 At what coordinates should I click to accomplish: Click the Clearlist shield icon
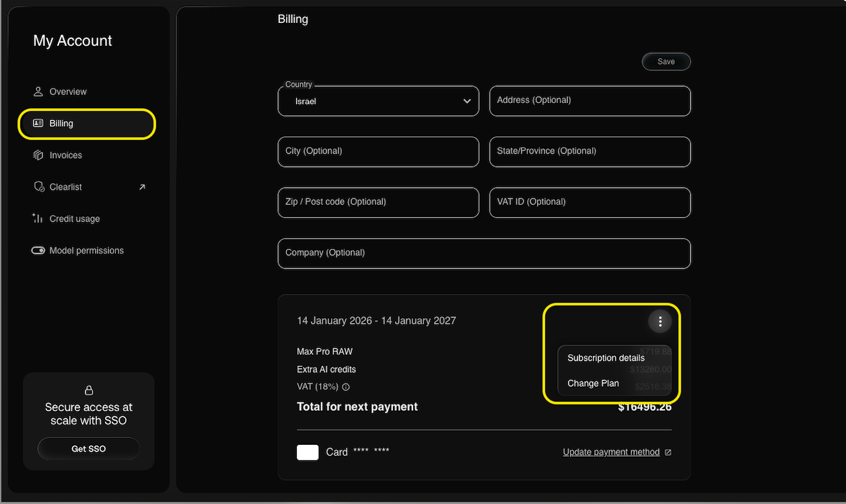tap(38, 186)
